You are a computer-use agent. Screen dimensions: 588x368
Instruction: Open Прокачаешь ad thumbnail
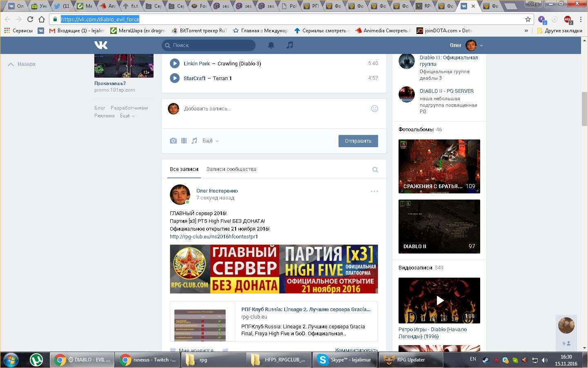point(124,66)
